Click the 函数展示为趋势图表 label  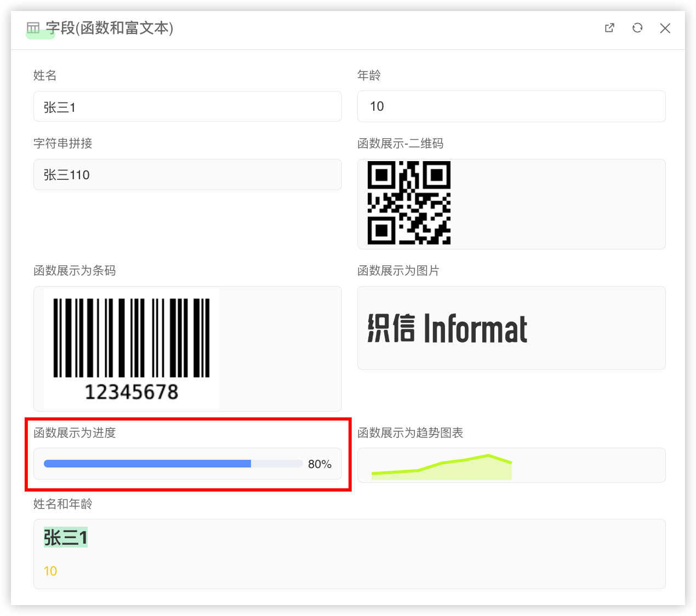coord(410,433)
